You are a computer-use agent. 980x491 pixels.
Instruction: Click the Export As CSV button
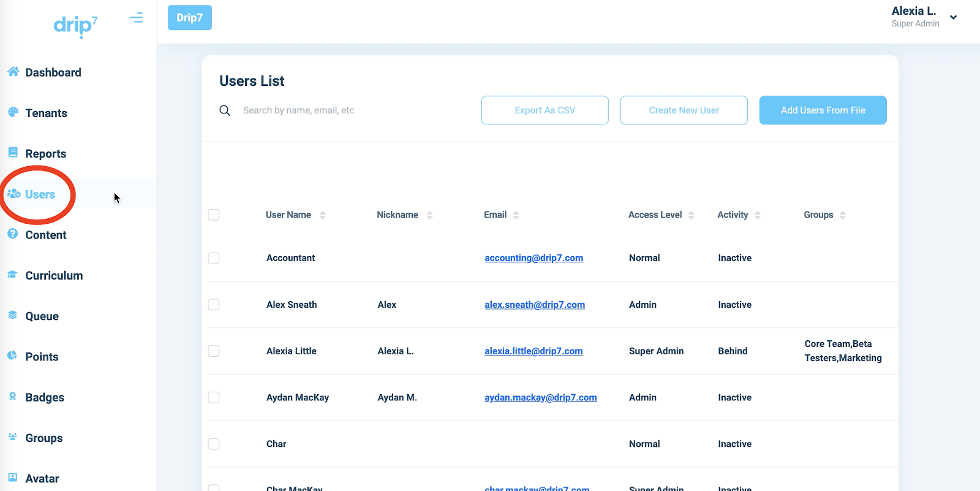pos(545,110)
